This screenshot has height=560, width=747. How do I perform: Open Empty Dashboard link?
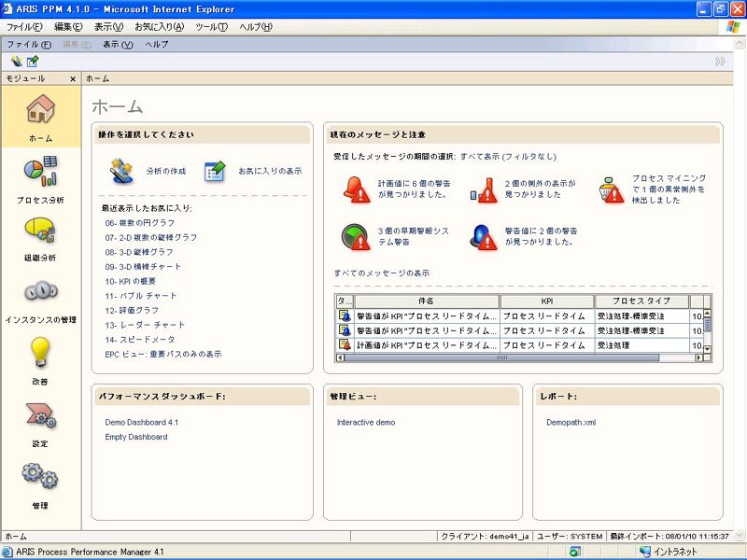(x=136, y=437)
